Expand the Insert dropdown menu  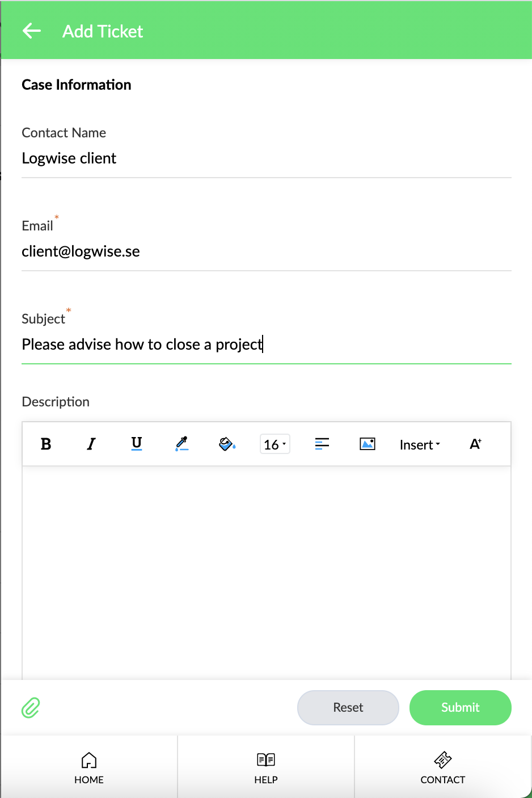(x=420, y=444)
